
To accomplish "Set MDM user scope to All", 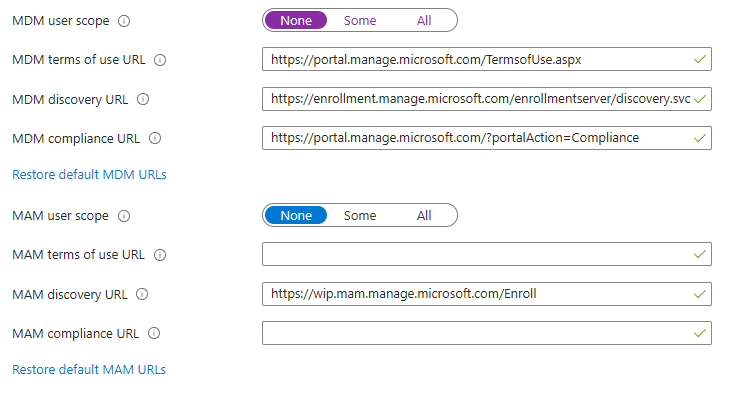I will (424, 20).
